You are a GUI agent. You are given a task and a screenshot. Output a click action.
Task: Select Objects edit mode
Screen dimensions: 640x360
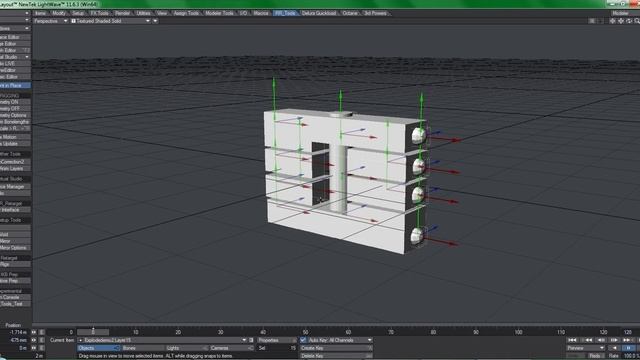(x=98, y=348)
